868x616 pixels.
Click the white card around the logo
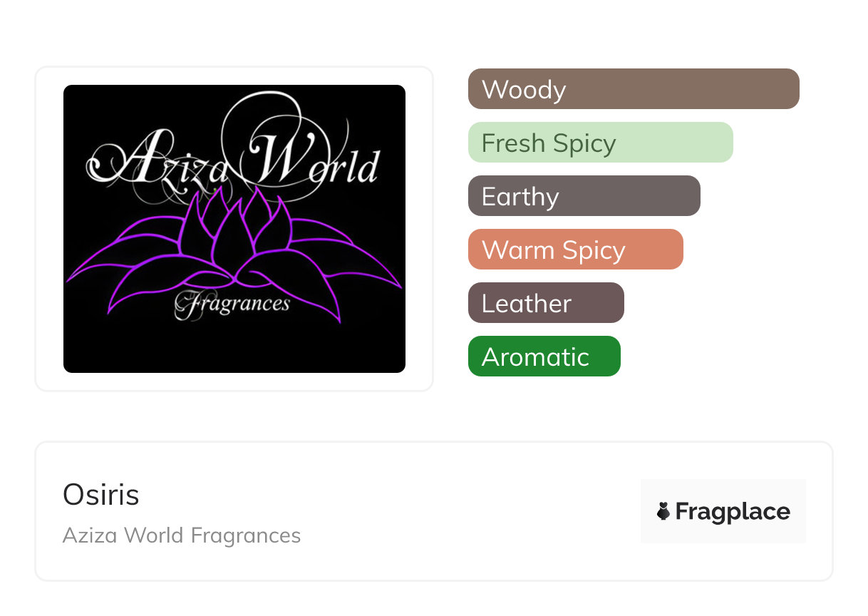[234, 229]
